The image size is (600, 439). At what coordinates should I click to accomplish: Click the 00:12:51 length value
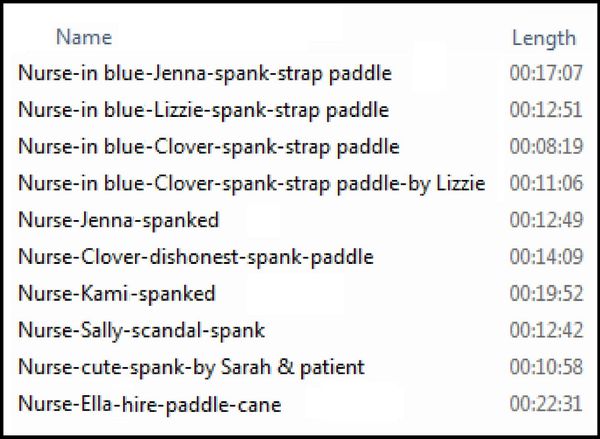coord(546,109)
